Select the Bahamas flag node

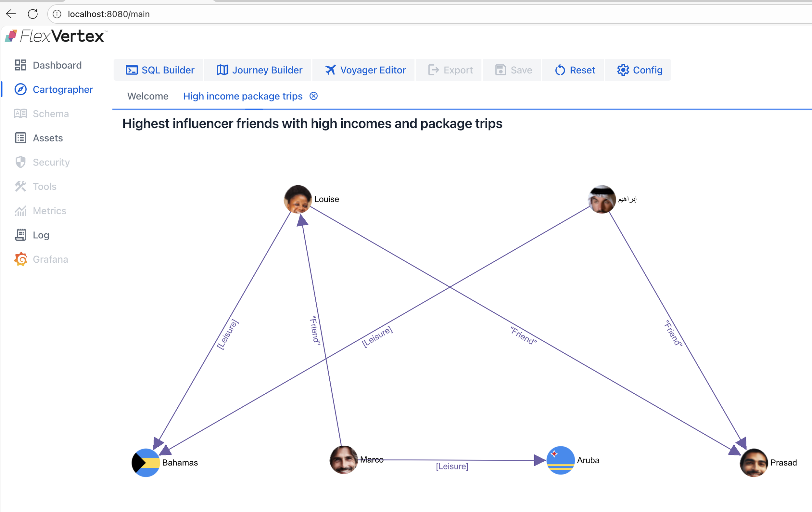point(145,462)
